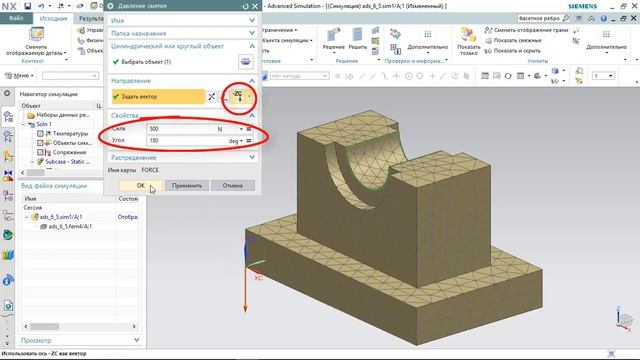
Task: Click the formula equals icon beside Угол field
Action: click(249, 141)
